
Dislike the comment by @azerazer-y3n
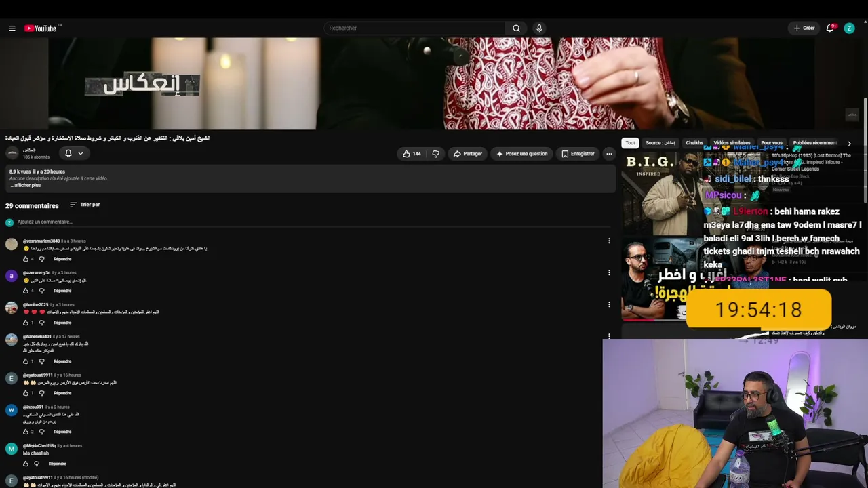tap(41, 291)
